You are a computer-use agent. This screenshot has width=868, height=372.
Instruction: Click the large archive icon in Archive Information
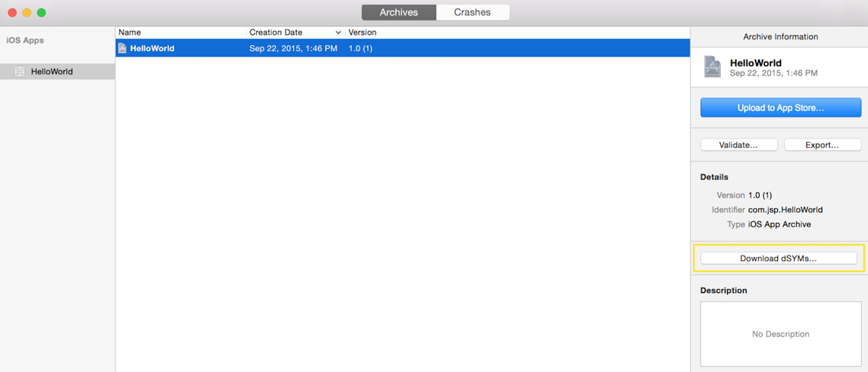pos(712,67)
